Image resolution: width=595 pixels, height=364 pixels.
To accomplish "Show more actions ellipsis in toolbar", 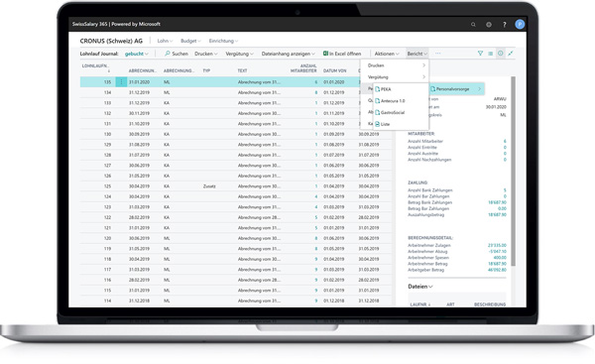I will coord(438,54).
